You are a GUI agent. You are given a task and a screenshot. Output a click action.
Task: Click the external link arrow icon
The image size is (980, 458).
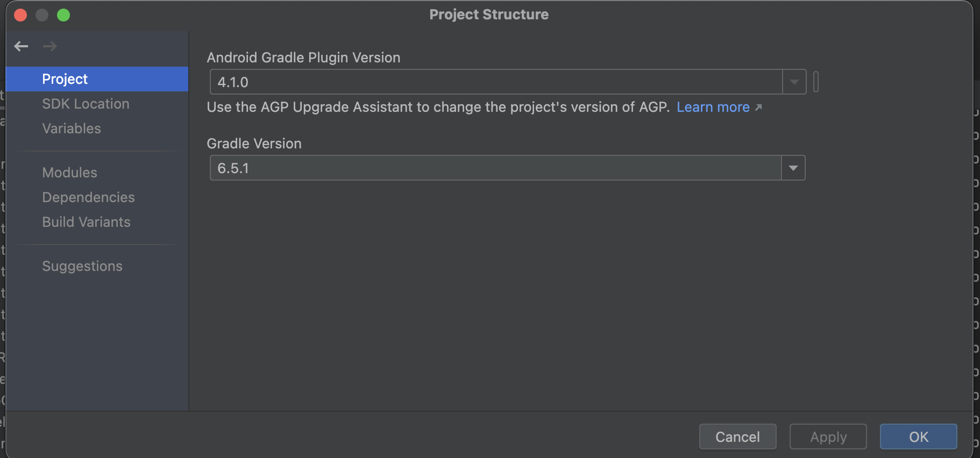point(758,108)
